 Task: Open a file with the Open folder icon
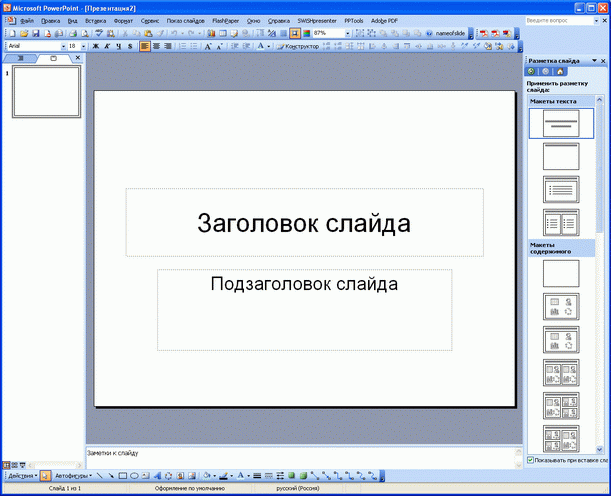(x=24, y=34)
